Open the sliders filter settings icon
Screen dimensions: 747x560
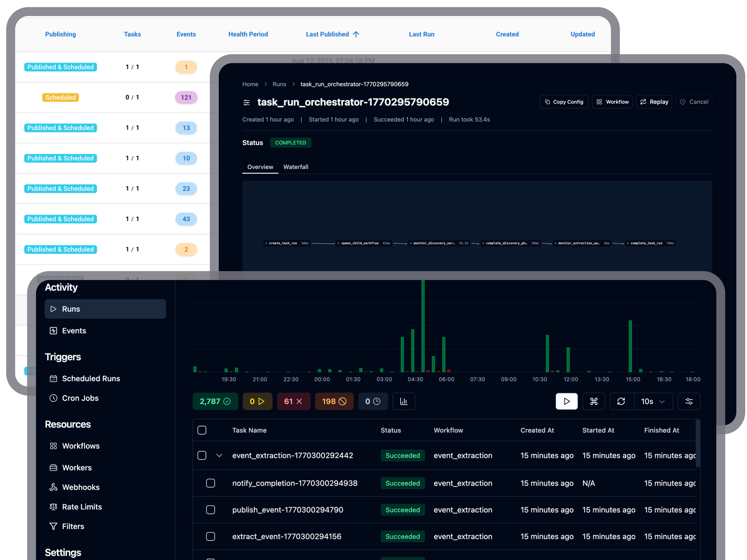pyautogui.click(x=689, y=401)
